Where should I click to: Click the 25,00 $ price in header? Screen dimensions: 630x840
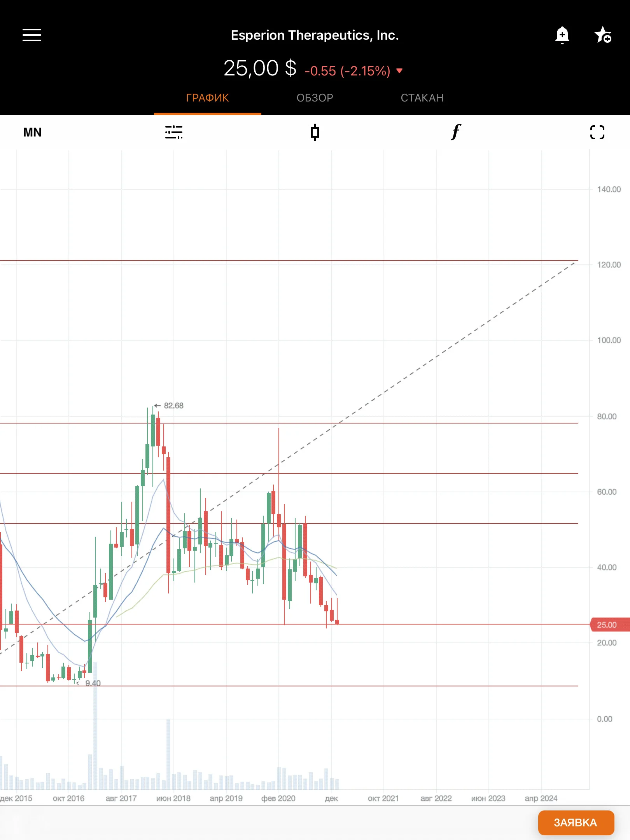click(260, 68)
